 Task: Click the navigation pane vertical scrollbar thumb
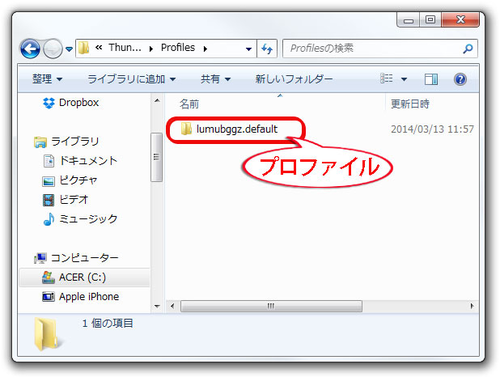click(x=156, y=157)
